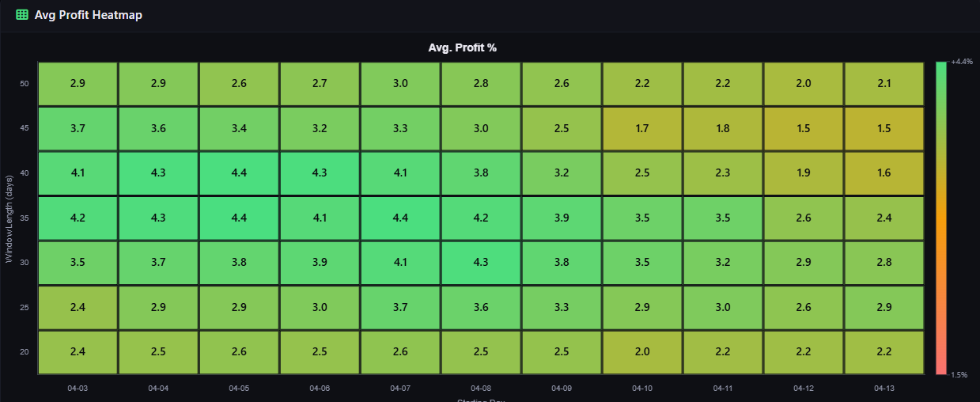Click the 04-09 starting day axis label
This screenshot has width=980, height=402.
tap(562, 389)
